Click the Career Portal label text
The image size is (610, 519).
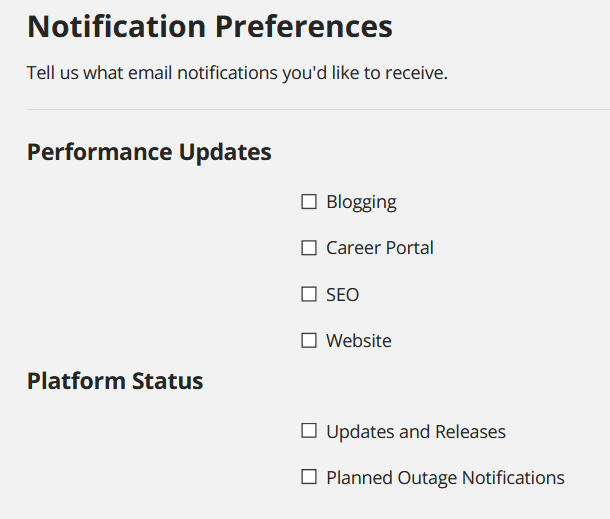coord(380,248)
